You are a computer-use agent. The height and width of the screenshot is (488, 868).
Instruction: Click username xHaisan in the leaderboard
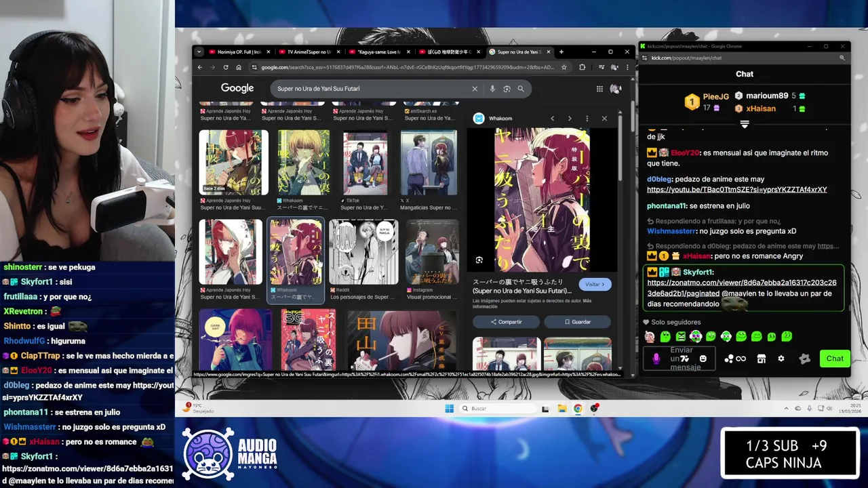click(761, 108)
